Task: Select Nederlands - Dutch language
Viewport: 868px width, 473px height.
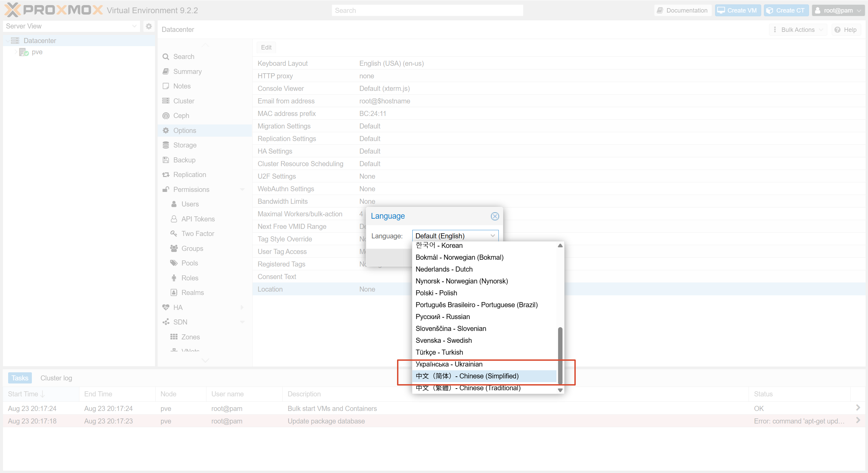Action: [x=484, y=269]
